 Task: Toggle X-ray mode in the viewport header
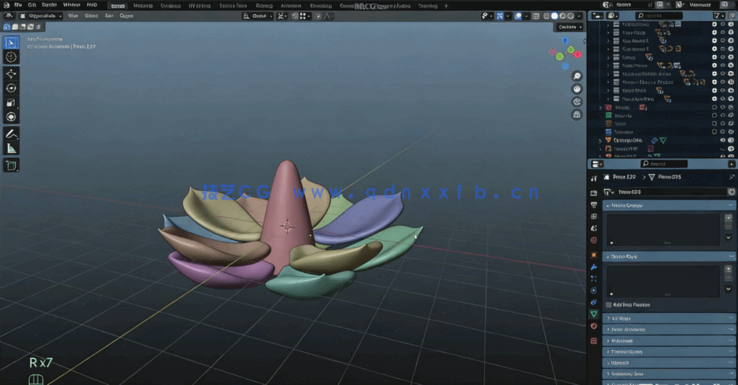click(x=536, y=16)
